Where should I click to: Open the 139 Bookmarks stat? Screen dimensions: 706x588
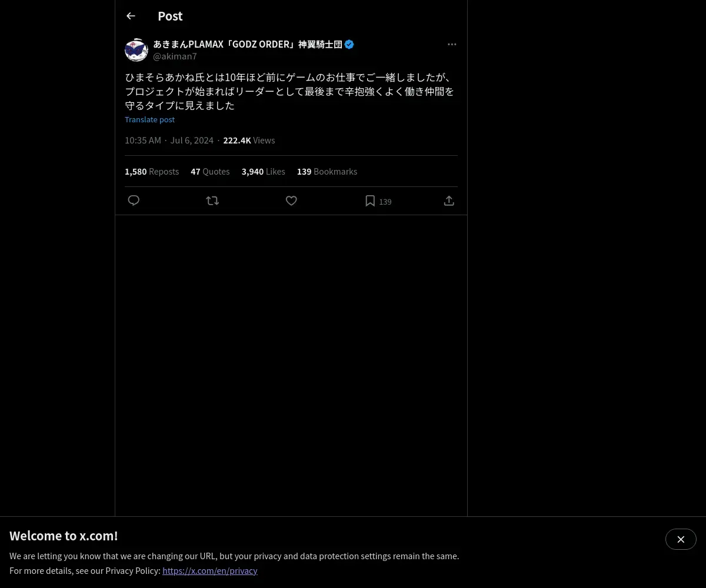coord(327,171)
